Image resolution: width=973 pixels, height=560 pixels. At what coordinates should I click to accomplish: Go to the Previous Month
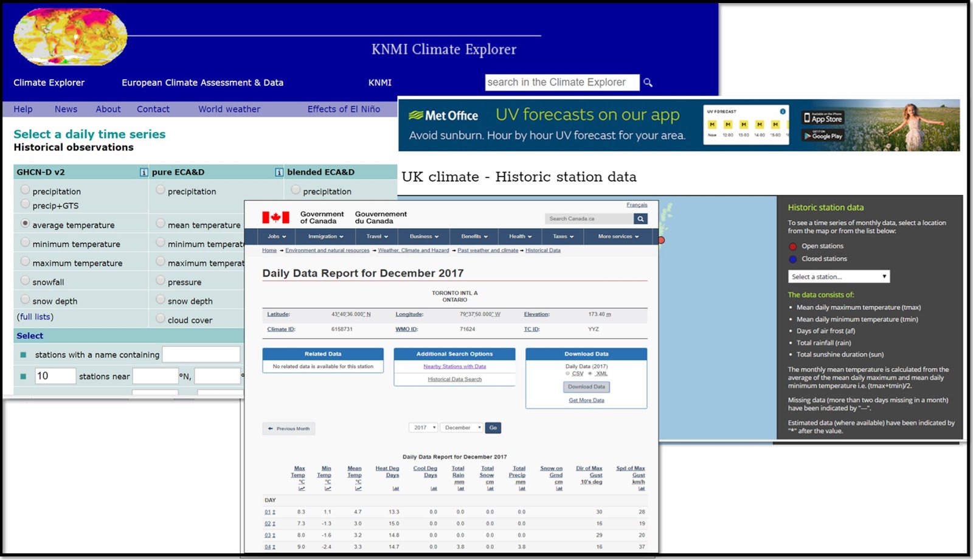tap(289, 429)
